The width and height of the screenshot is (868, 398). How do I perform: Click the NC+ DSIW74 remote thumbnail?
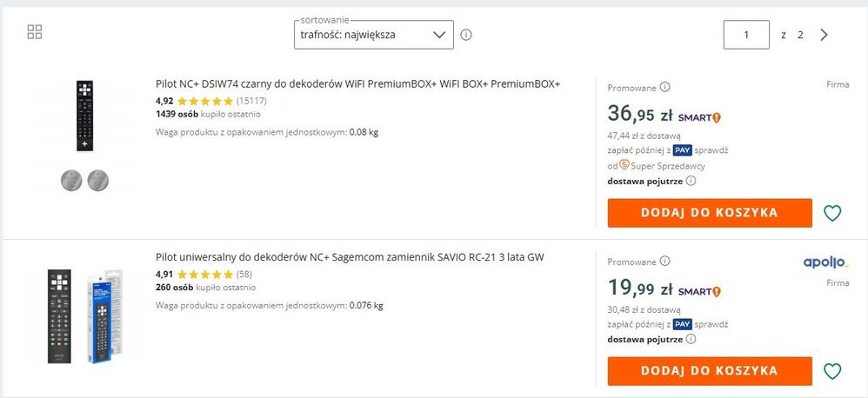point(84,117)
